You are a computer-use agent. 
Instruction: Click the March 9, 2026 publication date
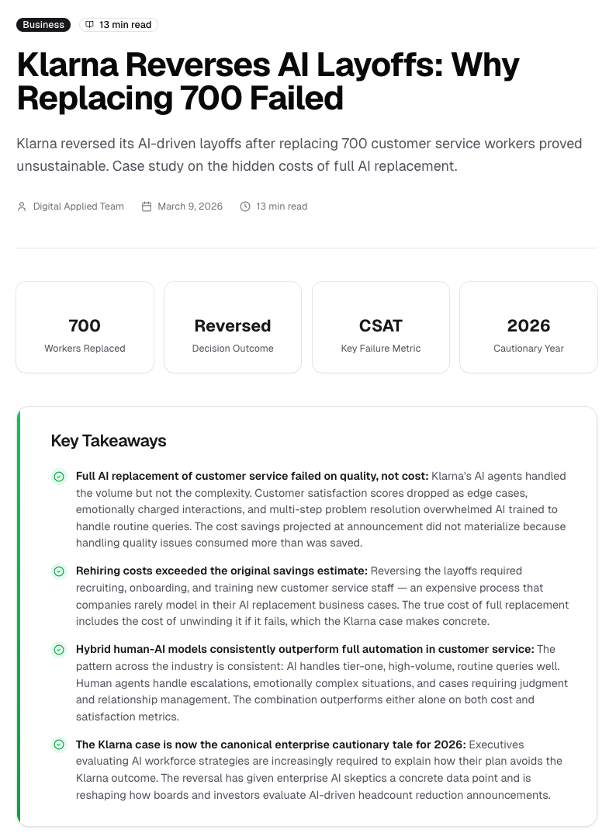click(x=190, y=207)
